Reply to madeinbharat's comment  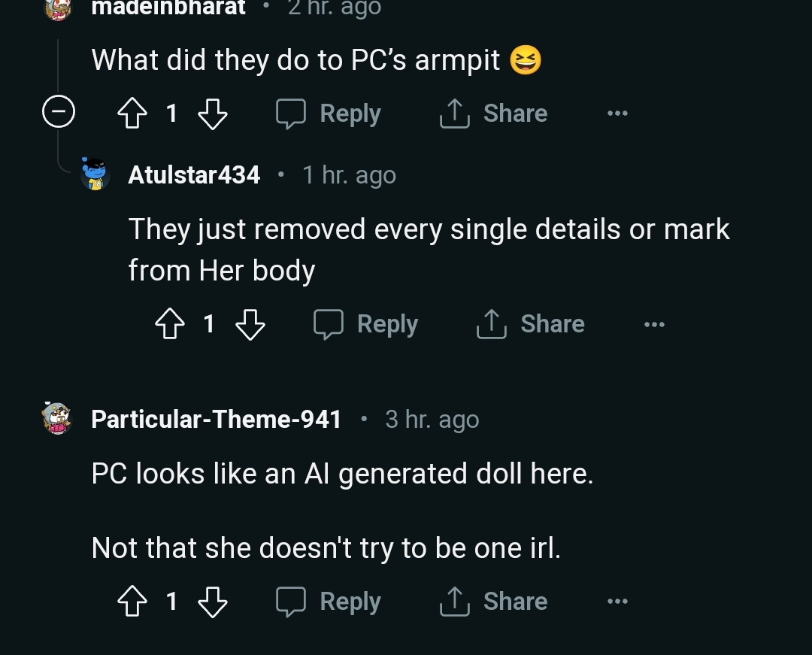[x=329, y=114]
